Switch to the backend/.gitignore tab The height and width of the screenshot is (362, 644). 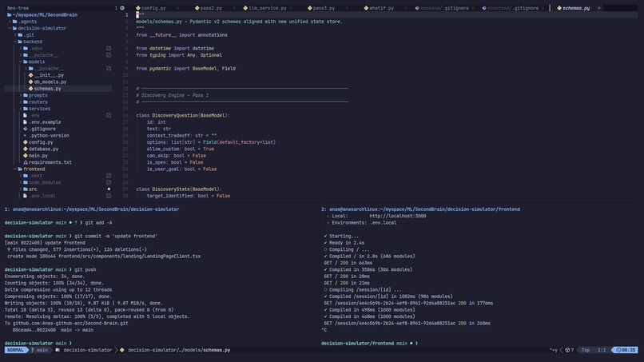[x=444, y=8]
